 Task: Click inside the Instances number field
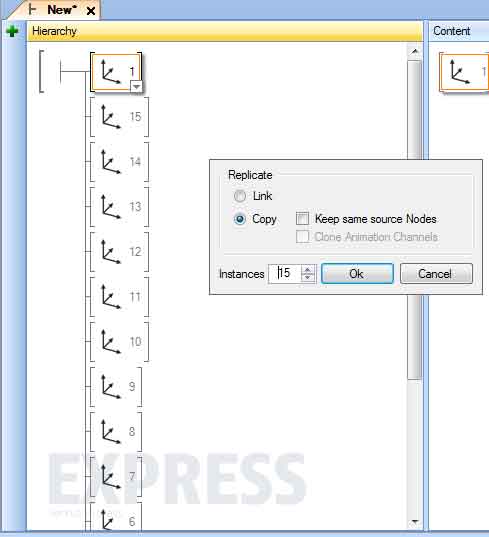[285, 274]
